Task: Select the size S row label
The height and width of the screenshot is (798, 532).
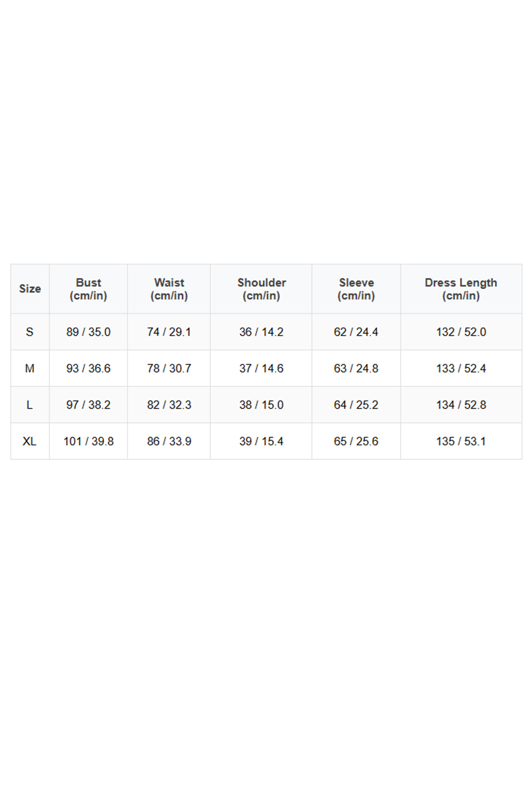Action: 30,332
